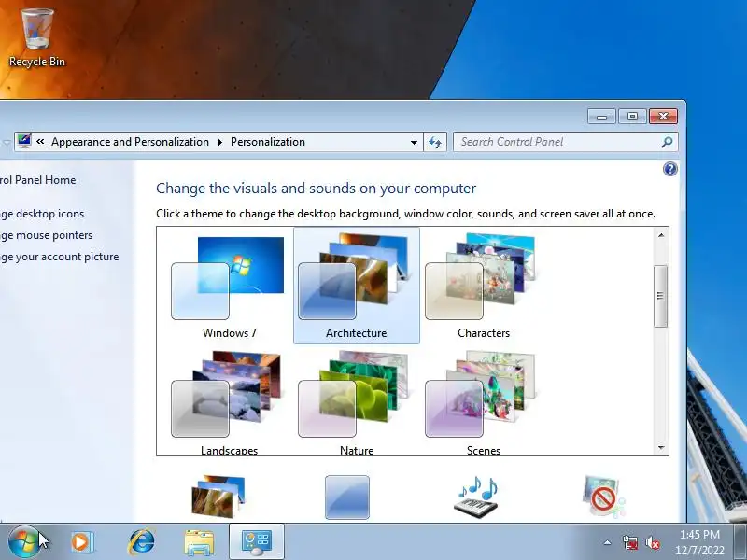Open Window Color swatch settings
Image resolution: width=747 pixels, height=560 pixels.
click(x=346, y=497)
